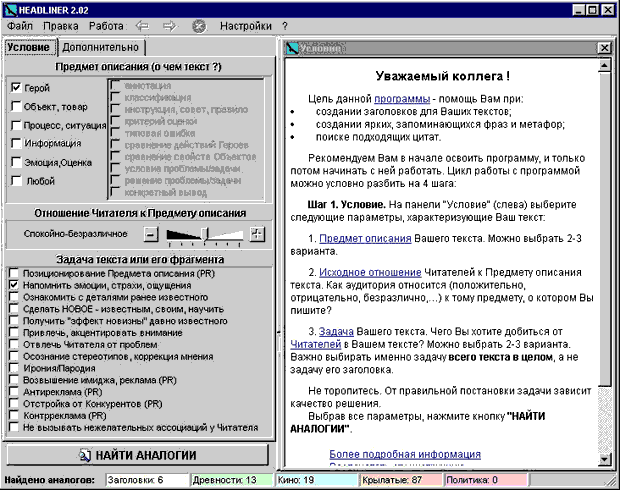Tick the Антиреклама (PR) checkbox
The height and width of the screenshot is (490, 620).
[x=14, y=392]
